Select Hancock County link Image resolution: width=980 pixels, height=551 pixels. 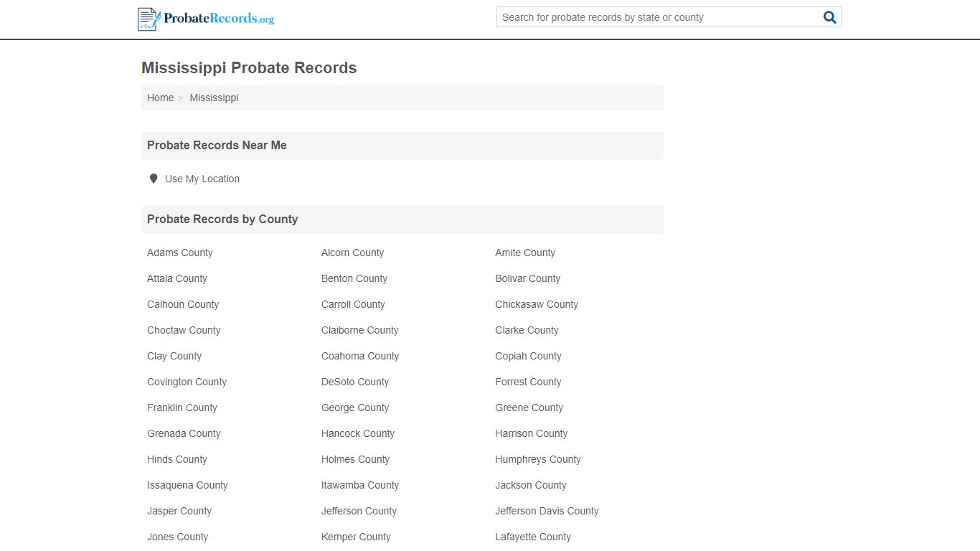358,433
